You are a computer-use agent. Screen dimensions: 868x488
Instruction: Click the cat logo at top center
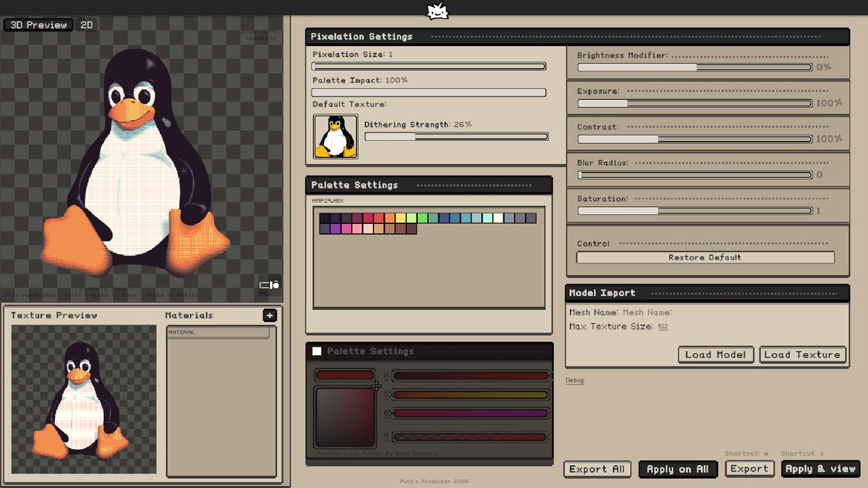(438, 11)
